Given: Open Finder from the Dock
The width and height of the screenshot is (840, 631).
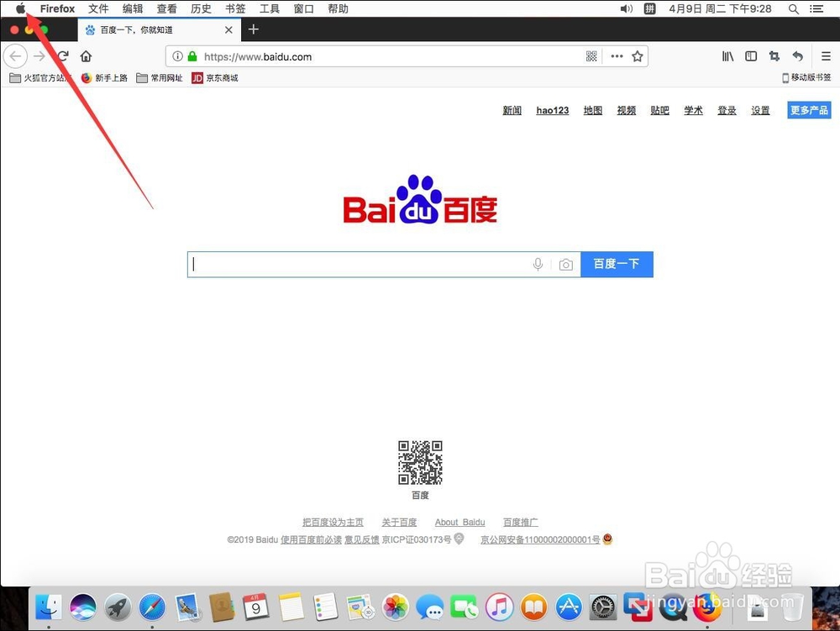Looking at the screenshot, I should (48, 607).
